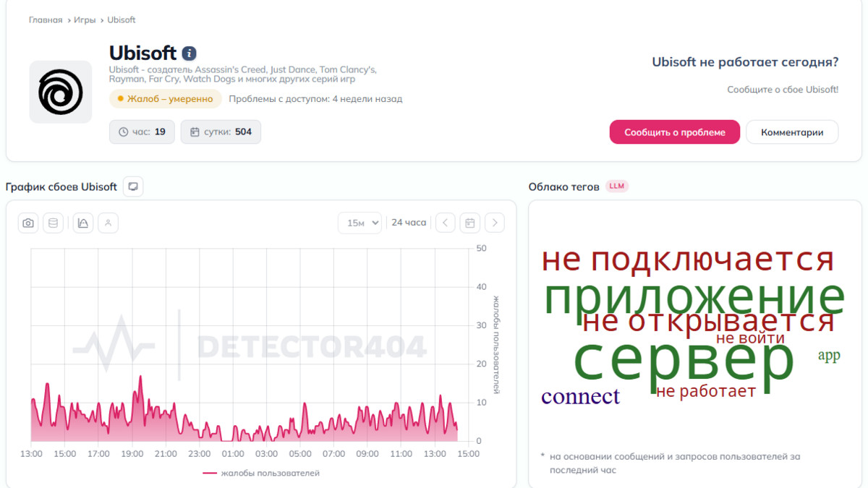This screenshot has height=488, width=868.
Task: Select the tag 'connect'
Action: [x=580, y=396]
